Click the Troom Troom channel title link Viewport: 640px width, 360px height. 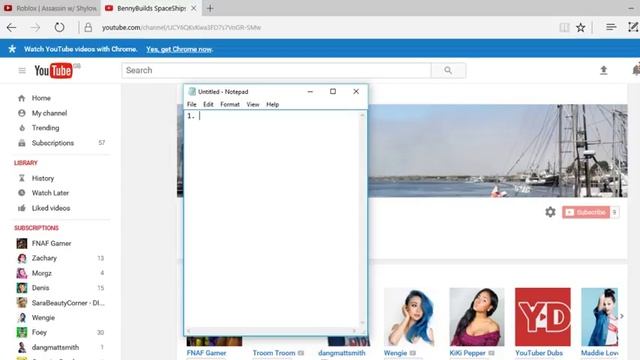point(274,353)
